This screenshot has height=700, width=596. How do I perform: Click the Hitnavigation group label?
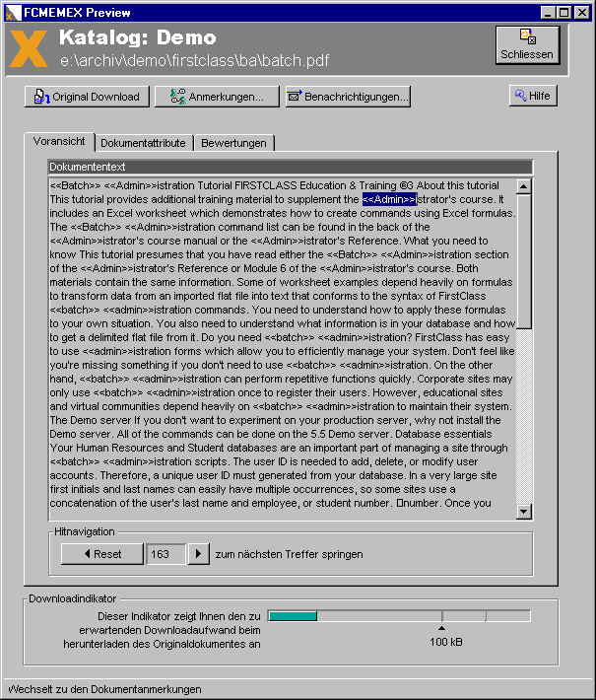pyautogui.click(x=85, y=531)
